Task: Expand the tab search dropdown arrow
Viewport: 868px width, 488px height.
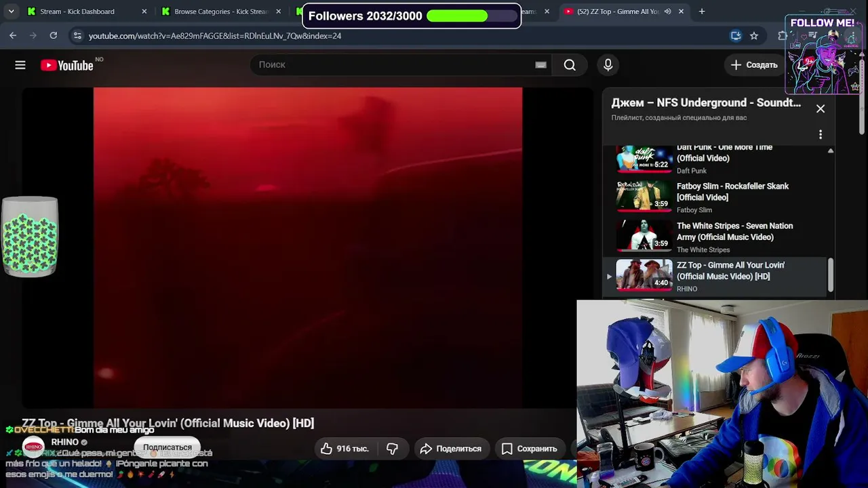Action: (11, 11)
